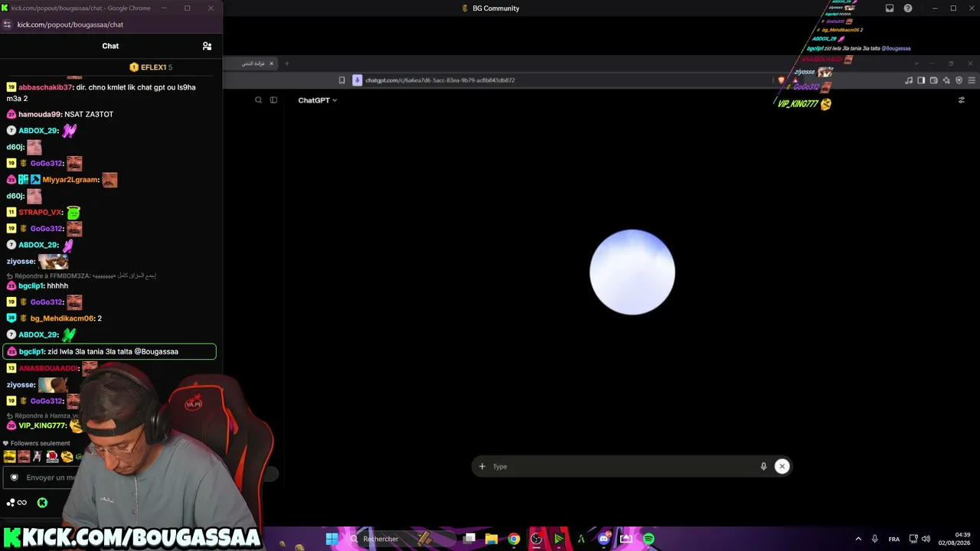Open ChatGPT voice settings sliders icon

click(x=962, y=100)
